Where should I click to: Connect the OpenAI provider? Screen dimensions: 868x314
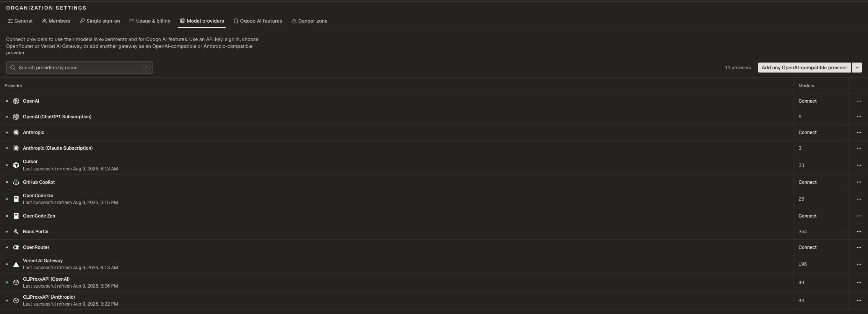coord(808,101)
